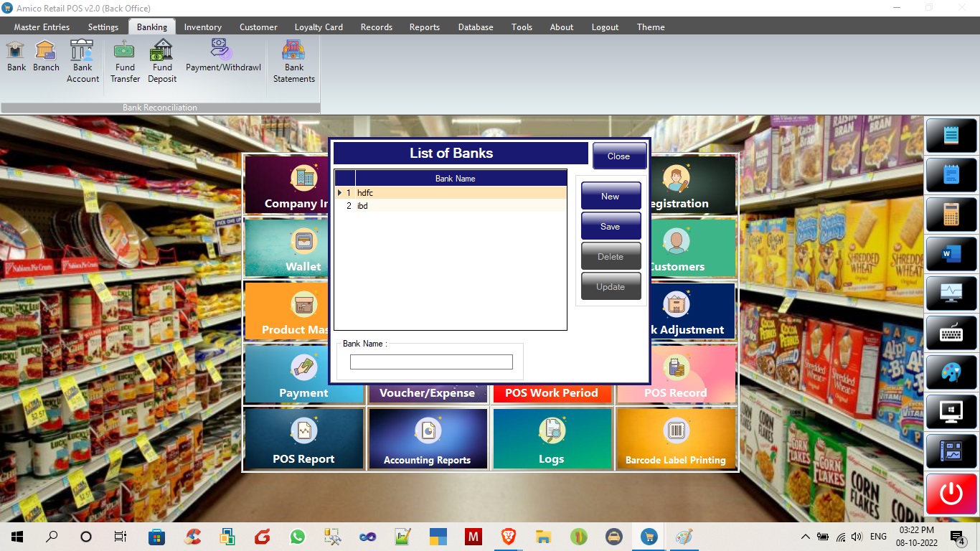
Task: Show hidden system tray icons
Action: [x=805, y=537]
